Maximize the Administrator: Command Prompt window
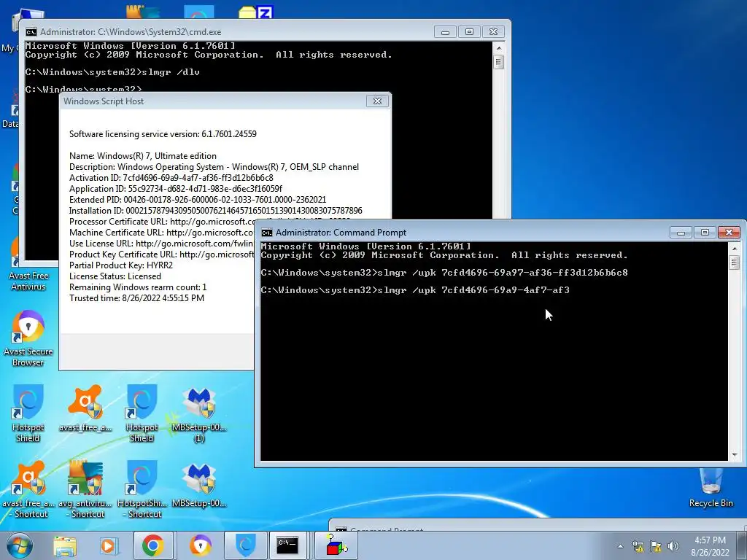Image resolution: width=747 pixels, height=560 pixels. 705,233
